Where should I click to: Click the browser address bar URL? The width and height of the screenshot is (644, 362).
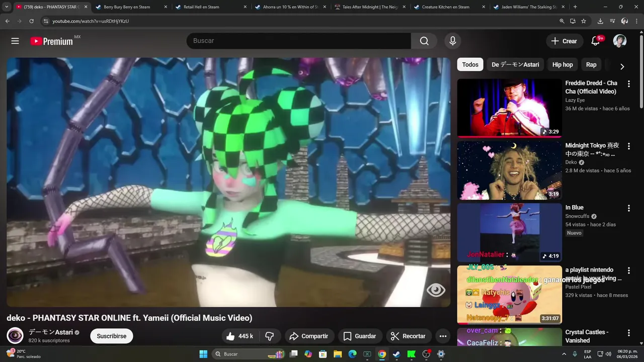[91, 21]
